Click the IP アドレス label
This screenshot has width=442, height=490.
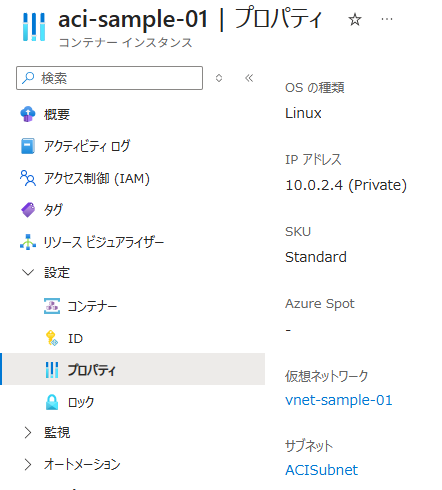click(x=313, y=159)
